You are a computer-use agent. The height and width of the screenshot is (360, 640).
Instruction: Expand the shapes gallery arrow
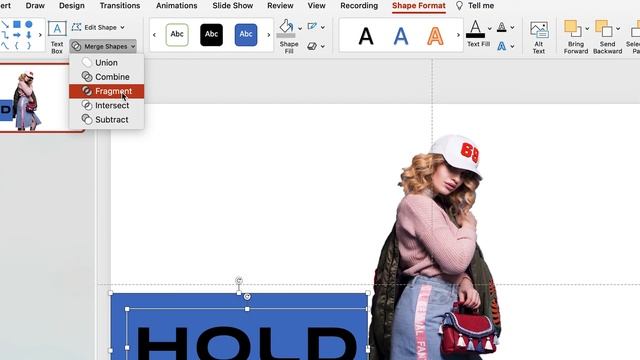(40, 35)
